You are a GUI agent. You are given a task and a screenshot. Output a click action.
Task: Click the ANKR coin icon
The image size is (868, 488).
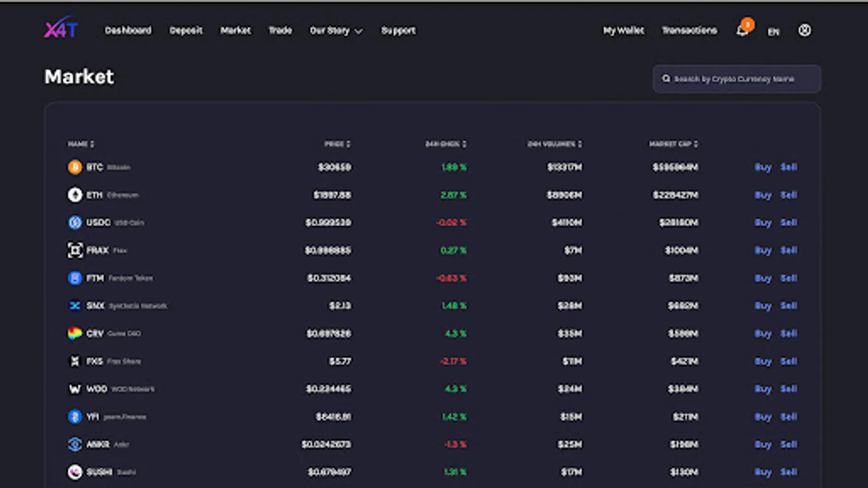75,445
